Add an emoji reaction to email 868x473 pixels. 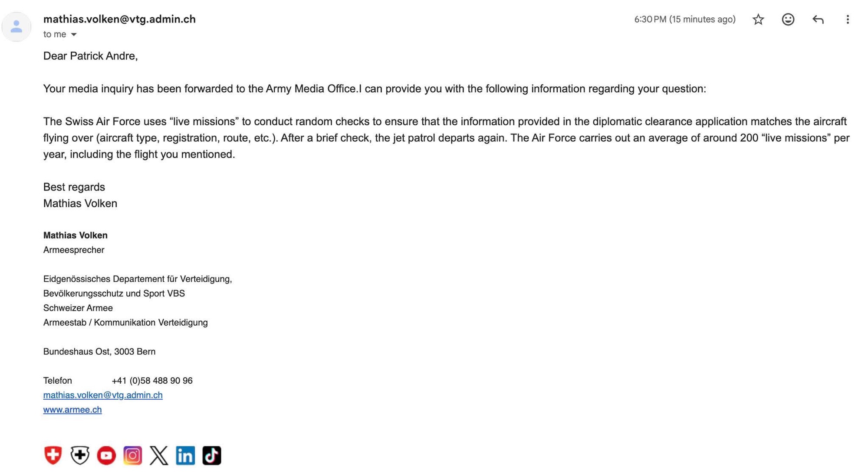click(788, 20)
